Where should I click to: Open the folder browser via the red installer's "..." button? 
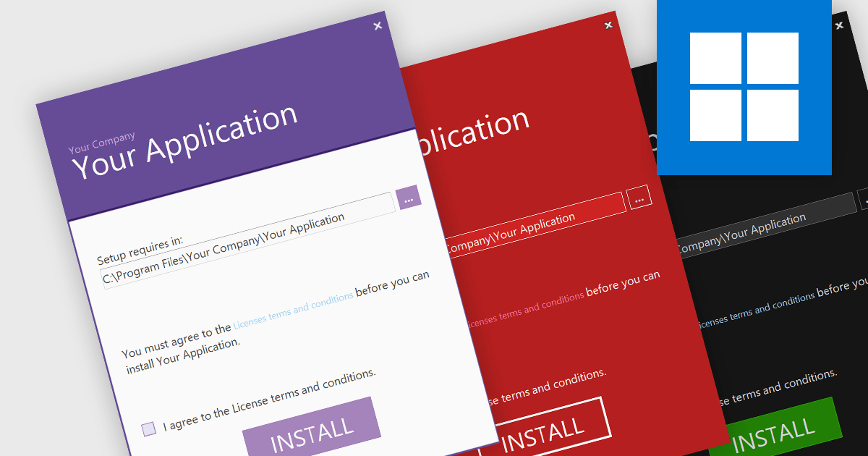click(x=639, y=197)
